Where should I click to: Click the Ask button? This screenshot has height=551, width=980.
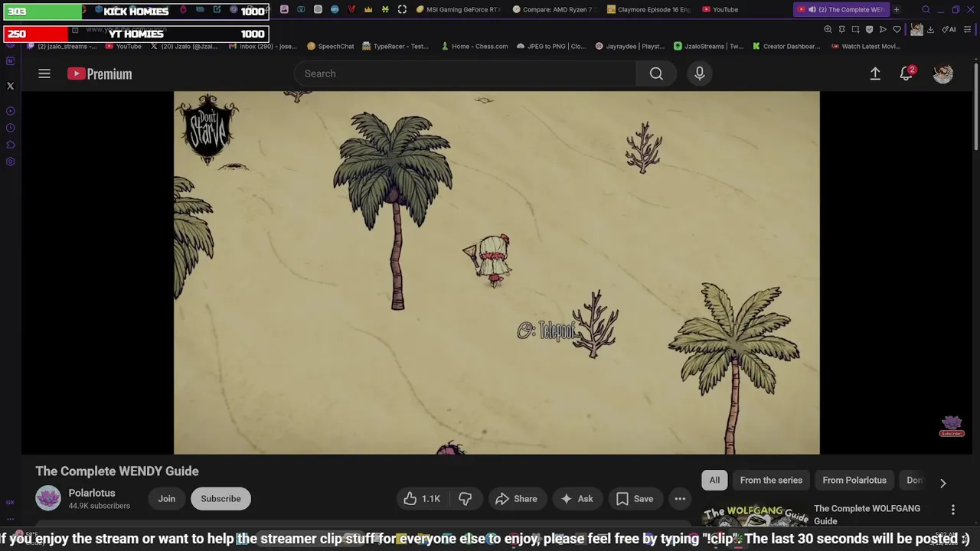(577, 499)
